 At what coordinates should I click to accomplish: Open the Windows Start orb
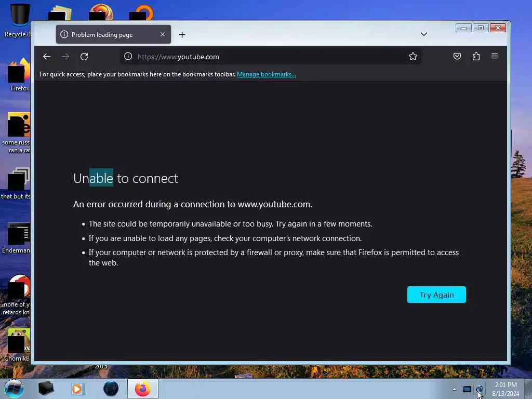pyautogui.click(x=14, y=389)
